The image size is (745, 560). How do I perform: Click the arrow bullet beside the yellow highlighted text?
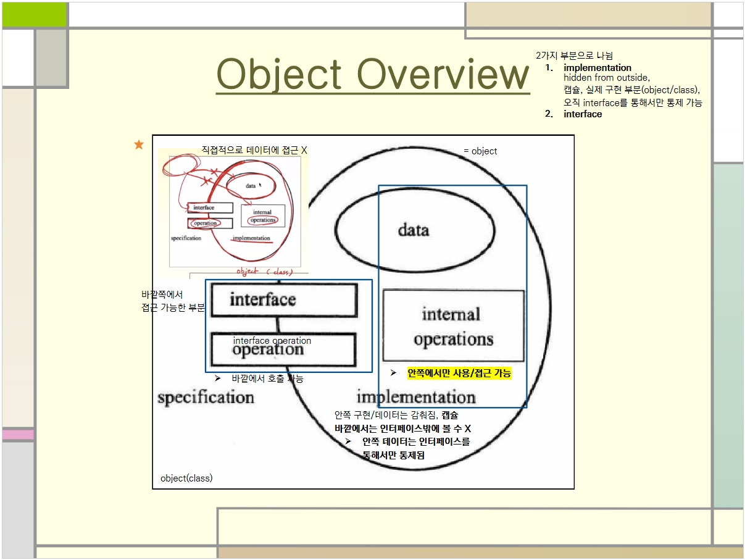(x=393, y=373)
